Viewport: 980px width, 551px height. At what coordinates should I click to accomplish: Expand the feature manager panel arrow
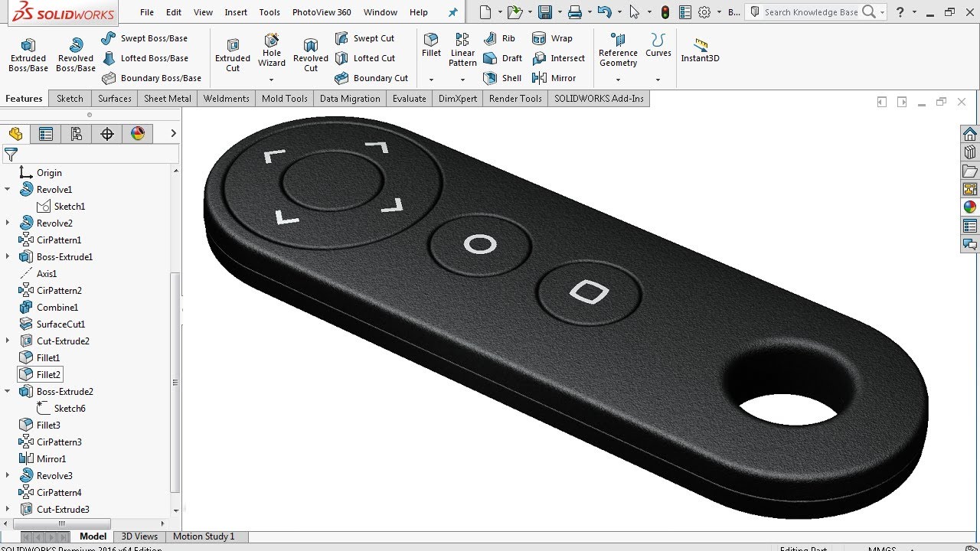(174, 134)
